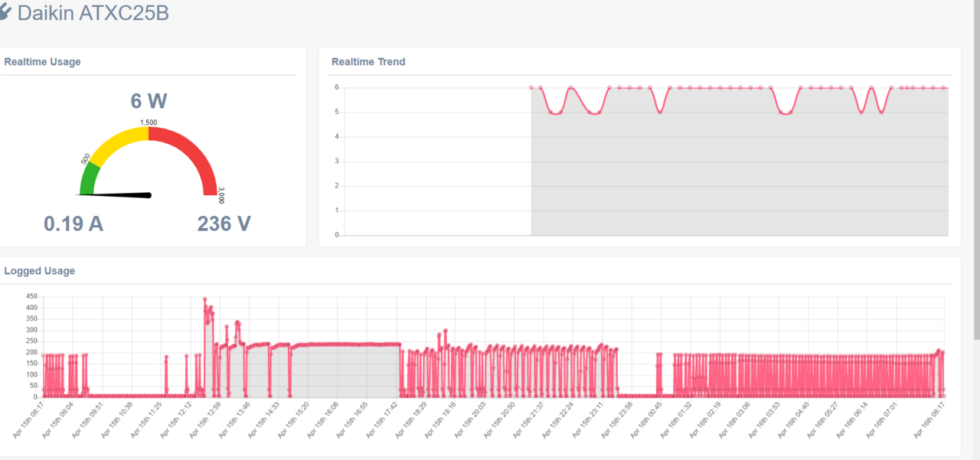Click the 236 V voltage reading
Image resolution: width=980 pixels, height=460 pixels.
click(x=224, y=223)
